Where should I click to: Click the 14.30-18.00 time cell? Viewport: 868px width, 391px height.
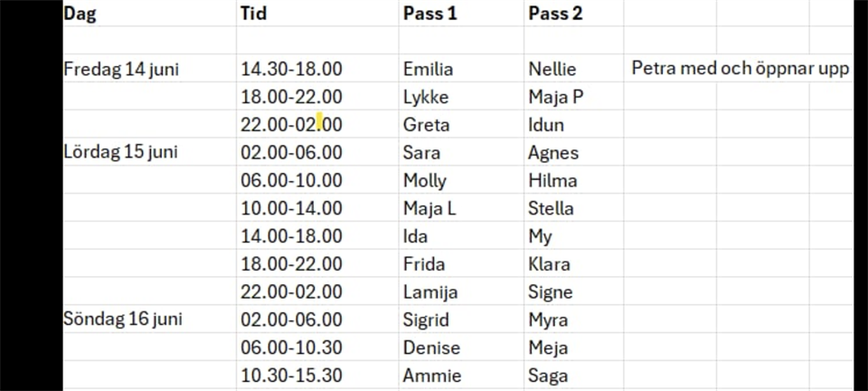pyautogui.click(x=291, y=70)
